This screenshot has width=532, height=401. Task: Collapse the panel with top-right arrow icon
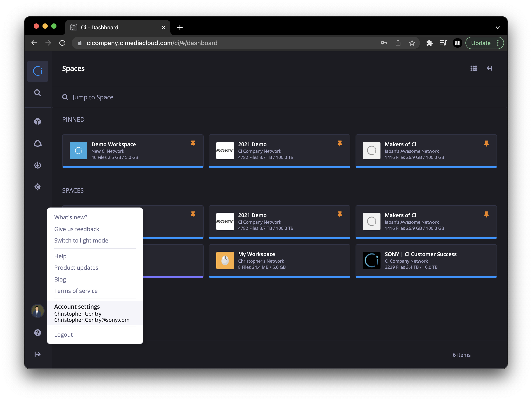coord(489,69)
